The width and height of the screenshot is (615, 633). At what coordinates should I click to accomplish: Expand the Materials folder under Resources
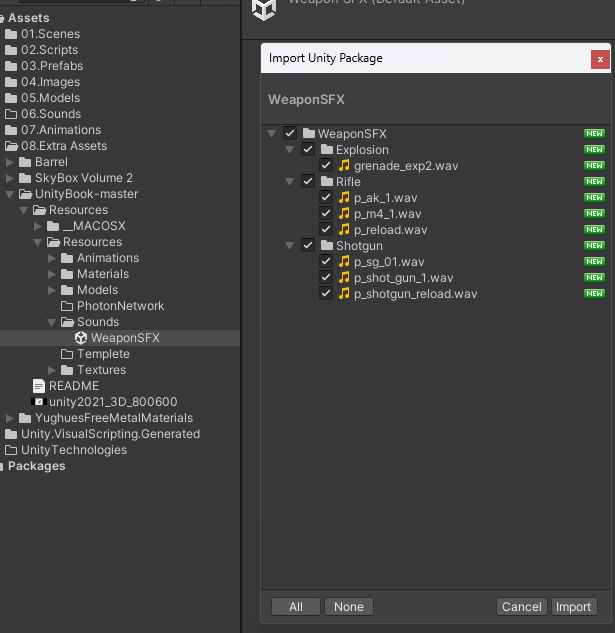[52, 274]
